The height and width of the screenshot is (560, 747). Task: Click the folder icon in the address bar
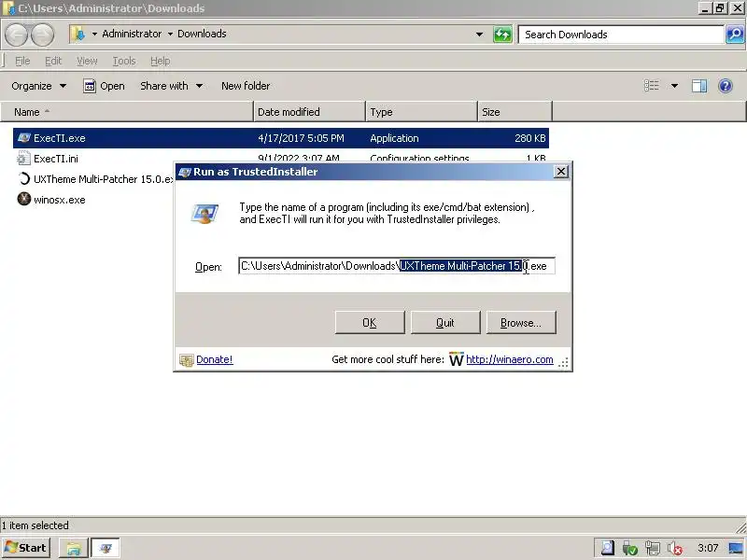point(78,34)
